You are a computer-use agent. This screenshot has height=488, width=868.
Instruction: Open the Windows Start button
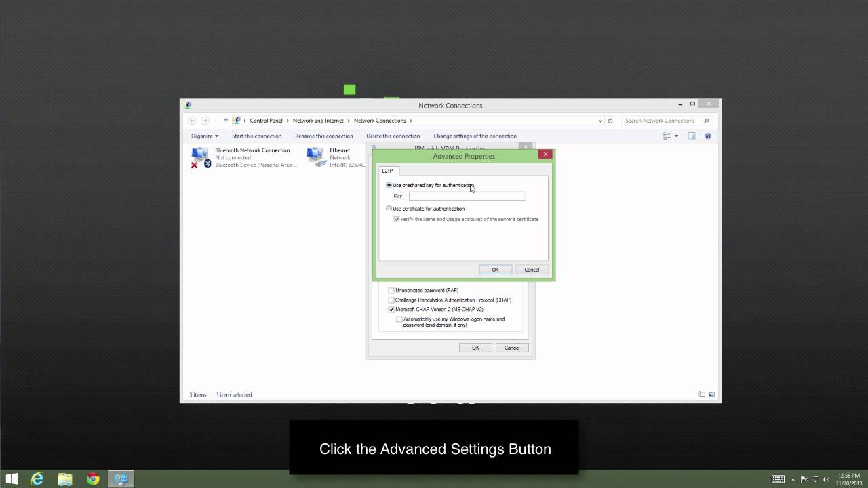12,479
